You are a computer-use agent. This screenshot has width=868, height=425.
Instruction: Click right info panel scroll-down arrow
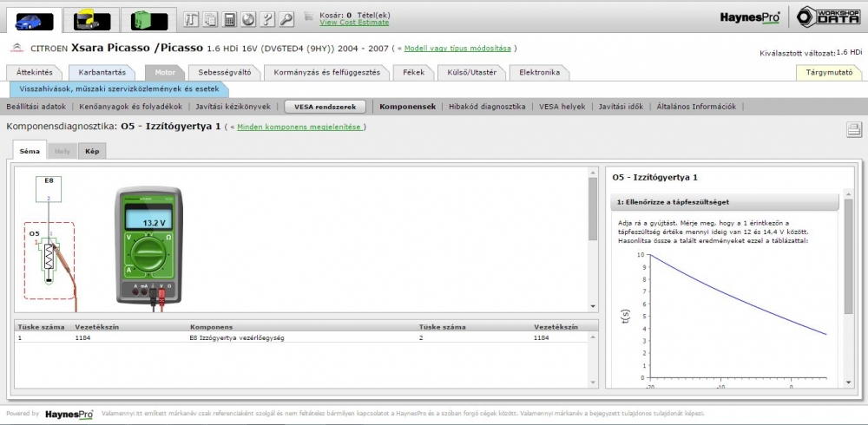[x=849, y=382]
